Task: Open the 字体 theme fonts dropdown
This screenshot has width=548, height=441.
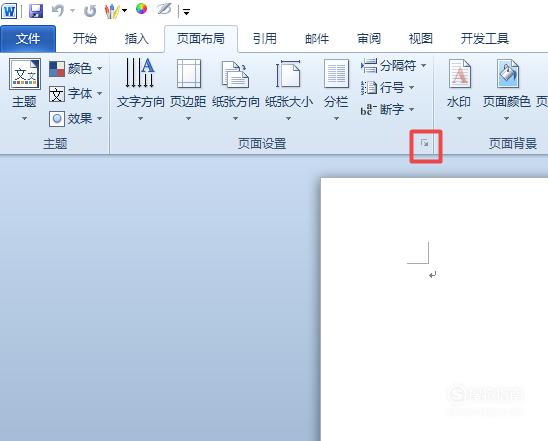Action: 100,94
